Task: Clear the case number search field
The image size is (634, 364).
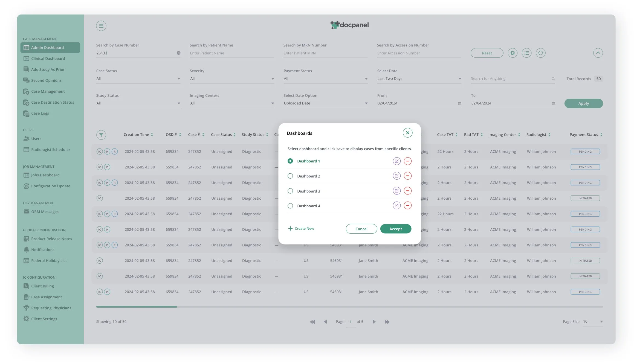Action: 178,53
